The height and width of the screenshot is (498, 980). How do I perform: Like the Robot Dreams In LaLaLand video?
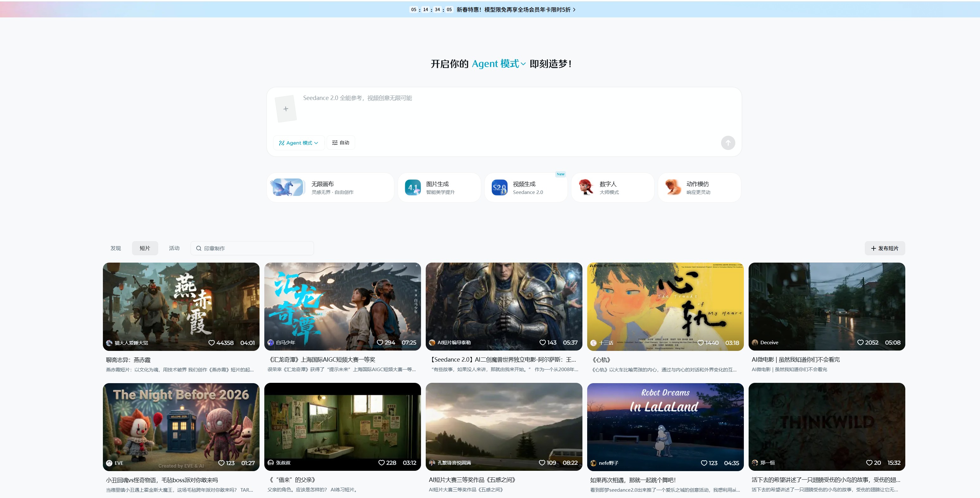pos(704,463)
